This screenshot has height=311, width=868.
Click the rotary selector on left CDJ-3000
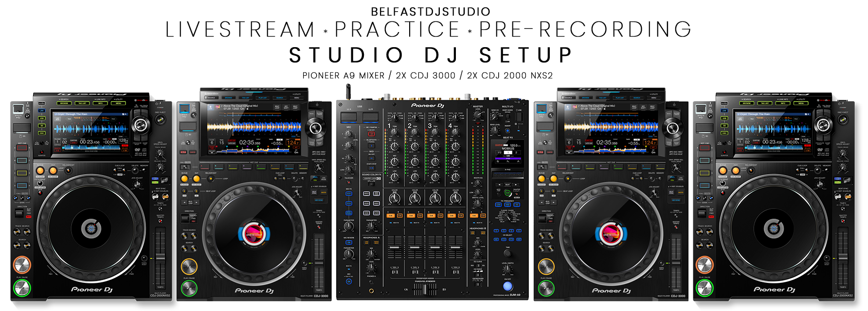[x=315, y=128]
